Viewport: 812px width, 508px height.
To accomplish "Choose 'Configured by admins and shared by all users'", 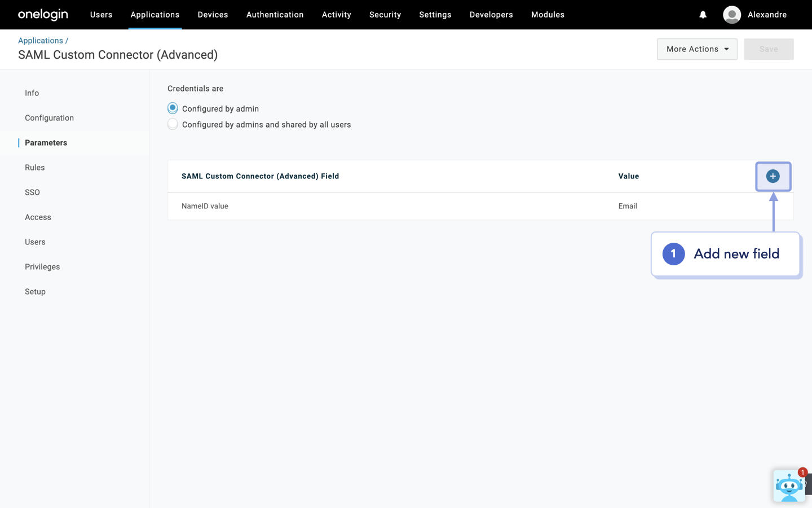I will (173, 124).
